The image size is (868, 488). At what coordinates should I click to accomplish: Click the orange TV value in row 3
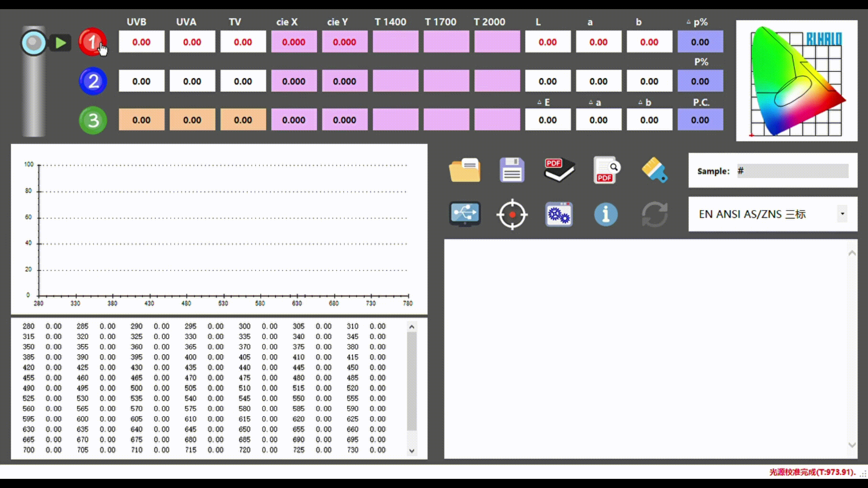(243, 120)
